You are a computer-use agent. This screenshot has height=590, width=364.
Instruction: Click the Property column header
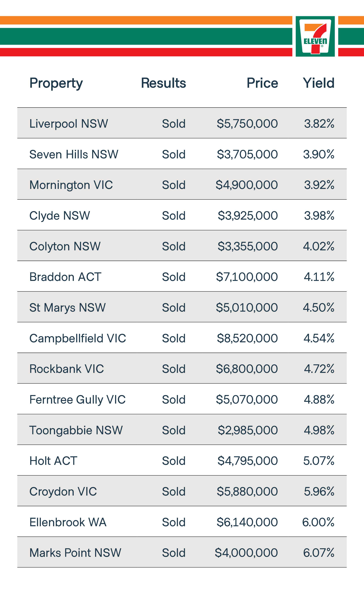(x=56, y=83)
